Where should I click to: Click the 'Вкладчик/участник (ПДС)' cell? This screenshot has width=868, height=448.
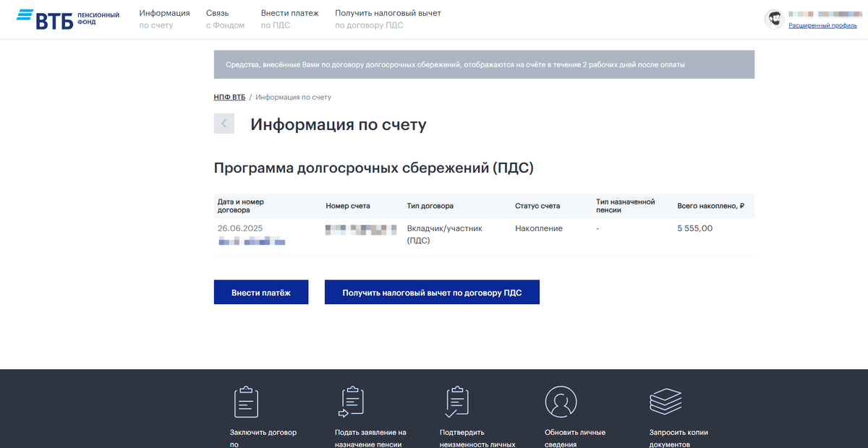coord(444,234)
